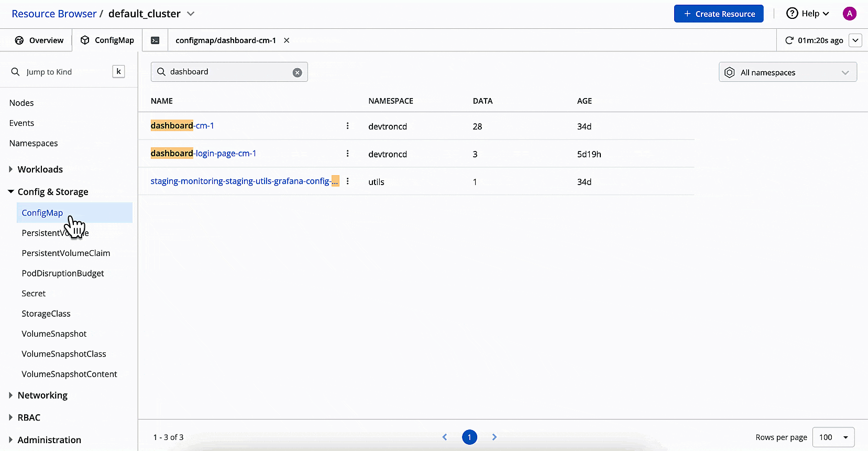Clear the dashboard search text
868x451 pixels.
point(297,72)
